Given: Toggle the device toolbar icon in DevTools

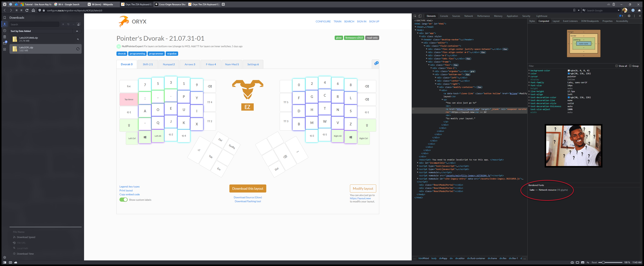Looking at the screenshot, I should [420, 16].
